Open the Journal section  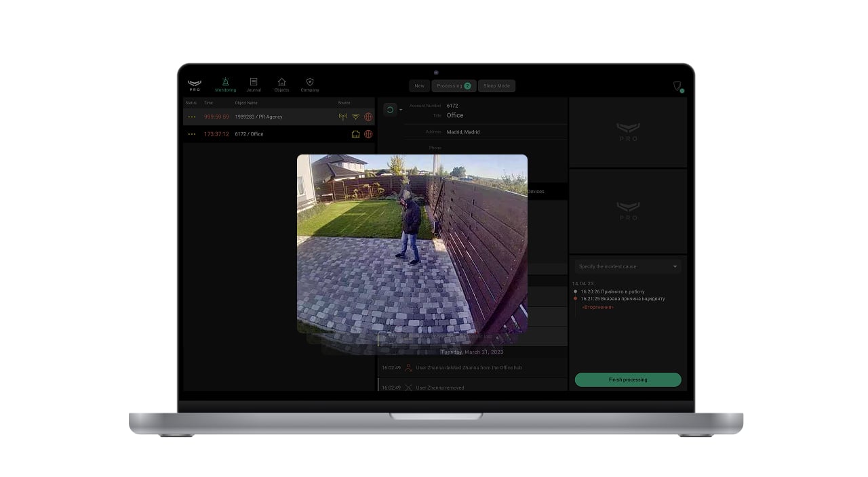pos(254,84)
